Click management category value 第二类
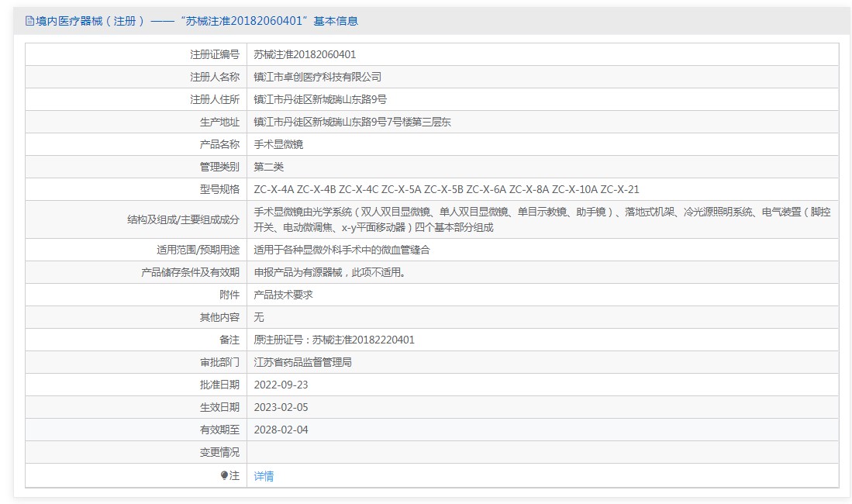852x504 pixels. pos(268,167)
